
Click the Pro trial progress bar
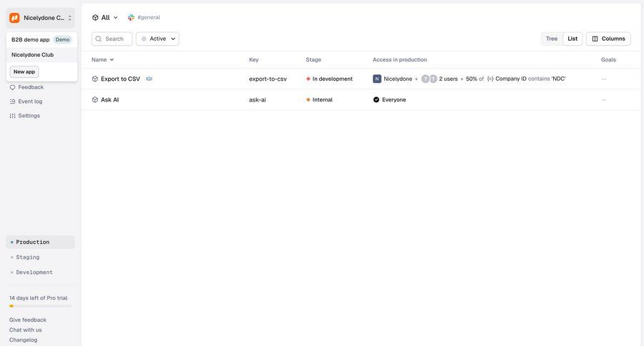point(40,306)
